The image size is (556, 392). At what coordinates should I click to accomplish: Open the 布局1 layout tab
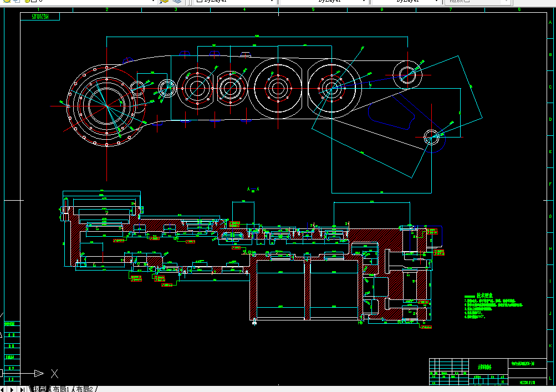pos(61,389)
